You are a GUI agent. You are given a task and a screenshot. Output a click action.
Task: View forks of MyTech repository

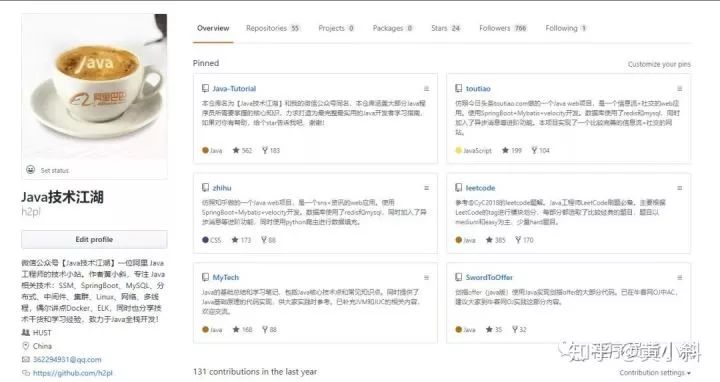(x=270, y=329)
